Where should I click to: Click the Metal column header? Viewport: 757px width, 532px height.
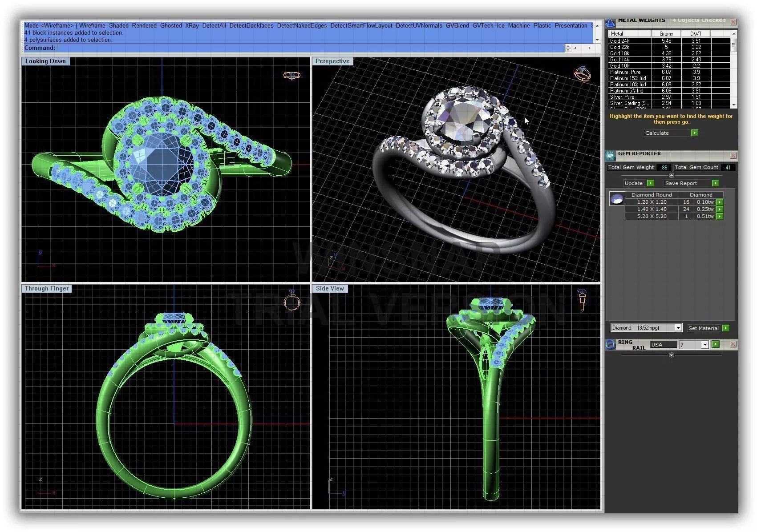[630, 34]
